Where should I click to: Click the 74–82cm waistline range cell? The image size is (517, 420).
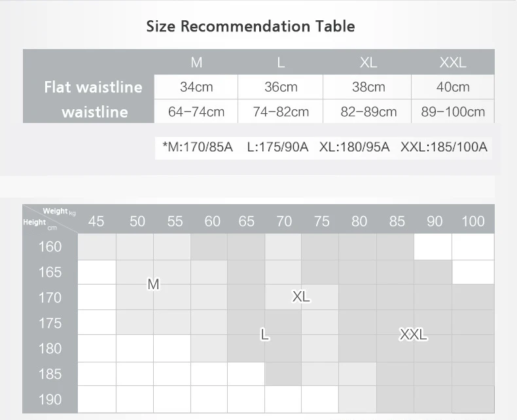pyautogui.click(x=281, y=112)
